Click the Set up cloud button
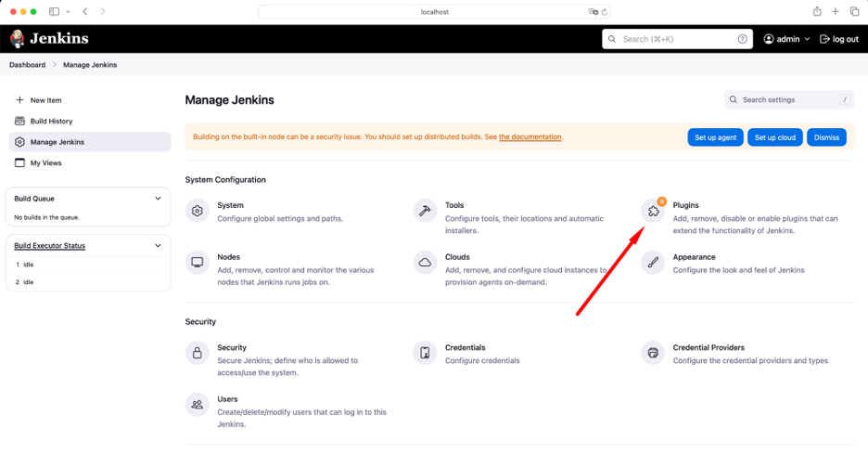 tap(775, 137)
